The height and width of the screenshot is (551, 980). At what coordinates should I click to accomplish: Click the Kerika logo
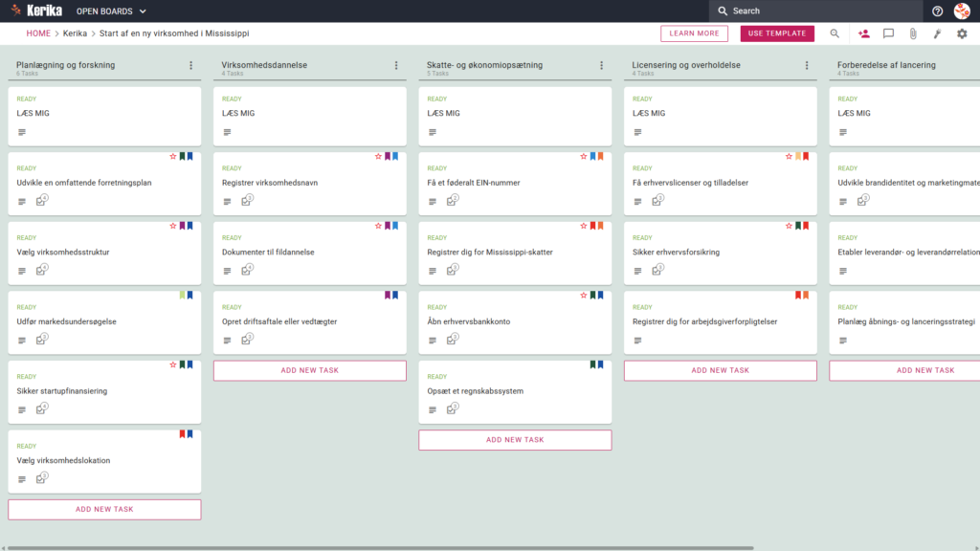point(36,11)
